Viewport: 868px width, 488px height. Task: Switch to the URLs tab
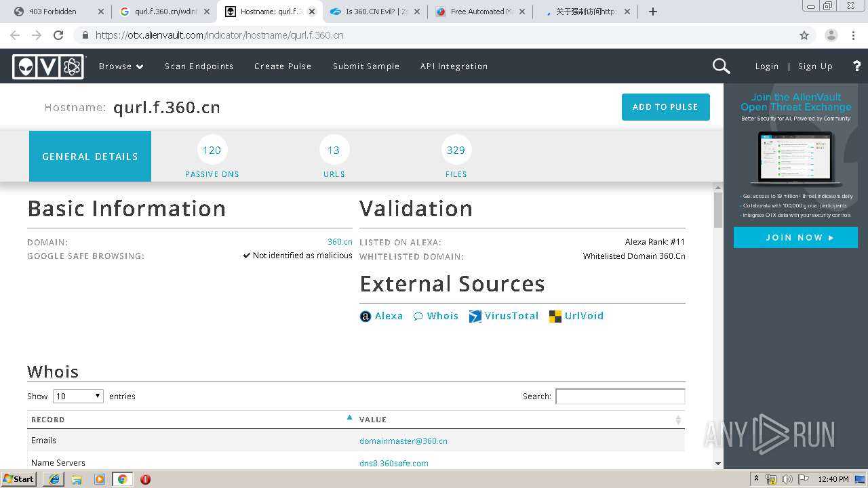[x=334, y=157]
